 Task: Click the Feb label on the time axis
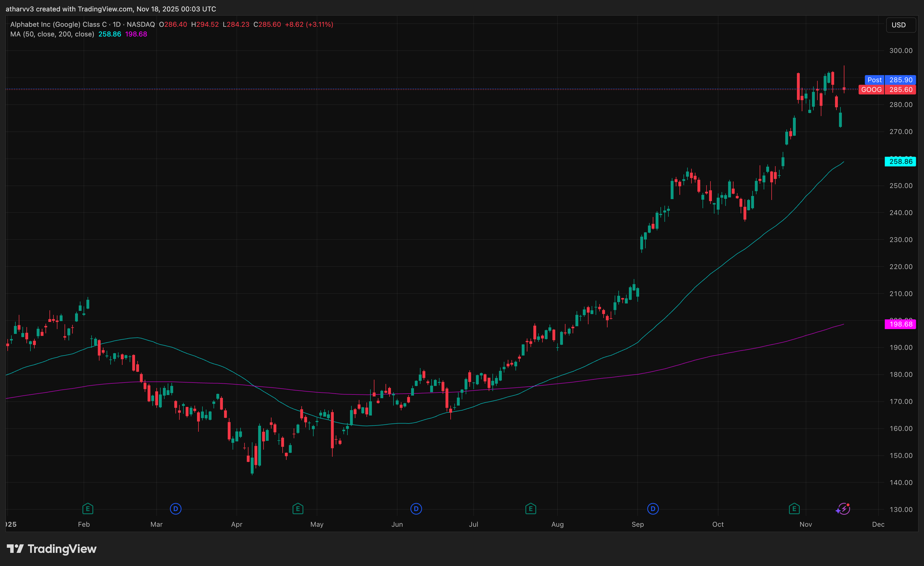84,524
